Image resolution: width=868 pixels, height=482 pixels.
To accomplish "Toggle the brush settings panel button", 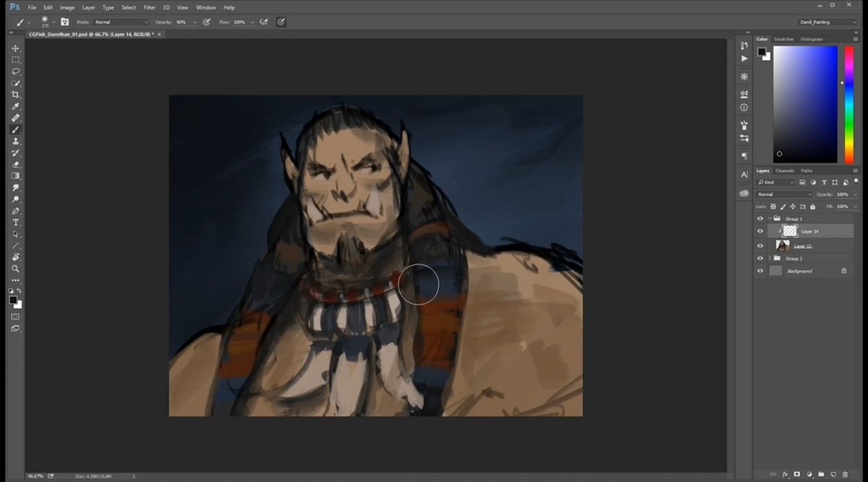I will click(64, 22).
